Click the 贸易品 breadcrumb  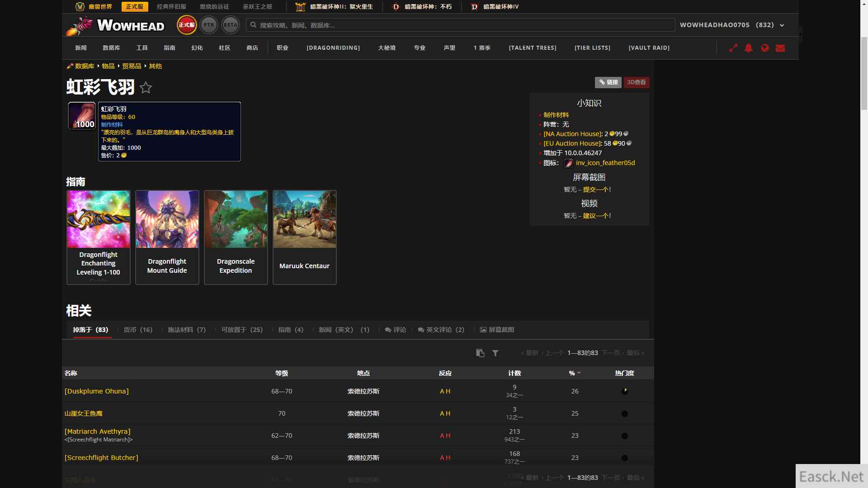[132, 66]
